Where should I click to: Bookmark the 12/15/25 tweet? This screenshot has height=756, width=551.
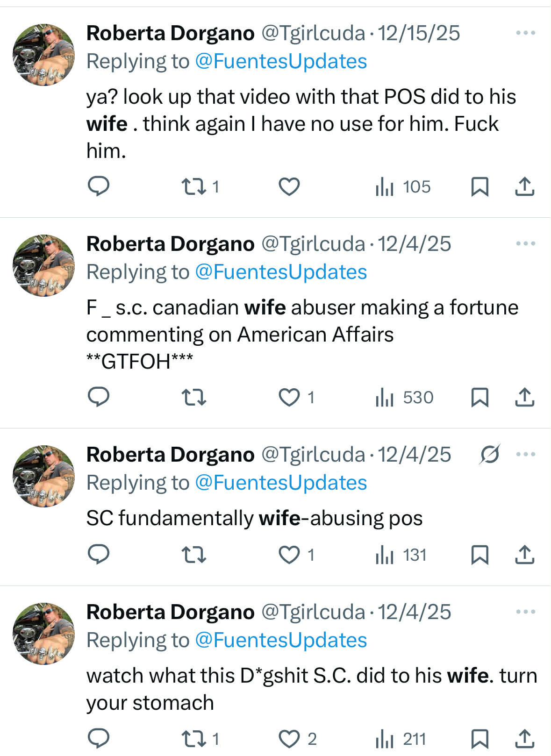click(x=479, y=186)
